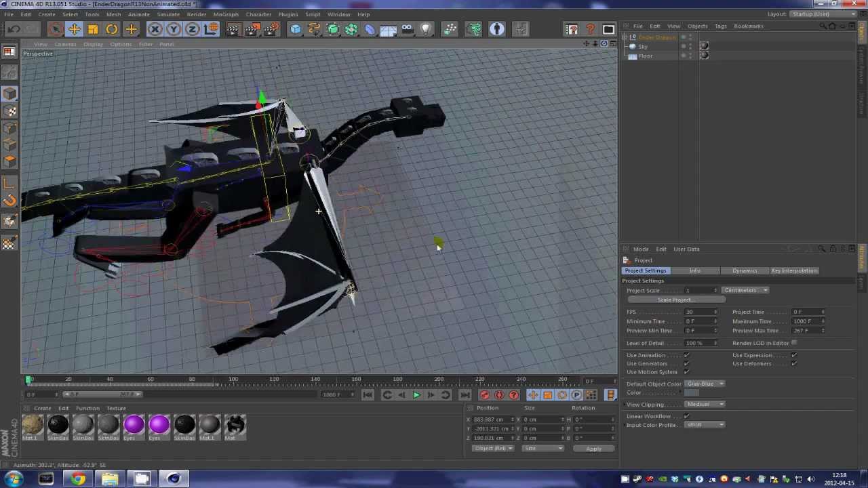Click Apply button in coordinates panel
Image resolution: width=868 pixels, height=488 pixels.
point(593,449)
